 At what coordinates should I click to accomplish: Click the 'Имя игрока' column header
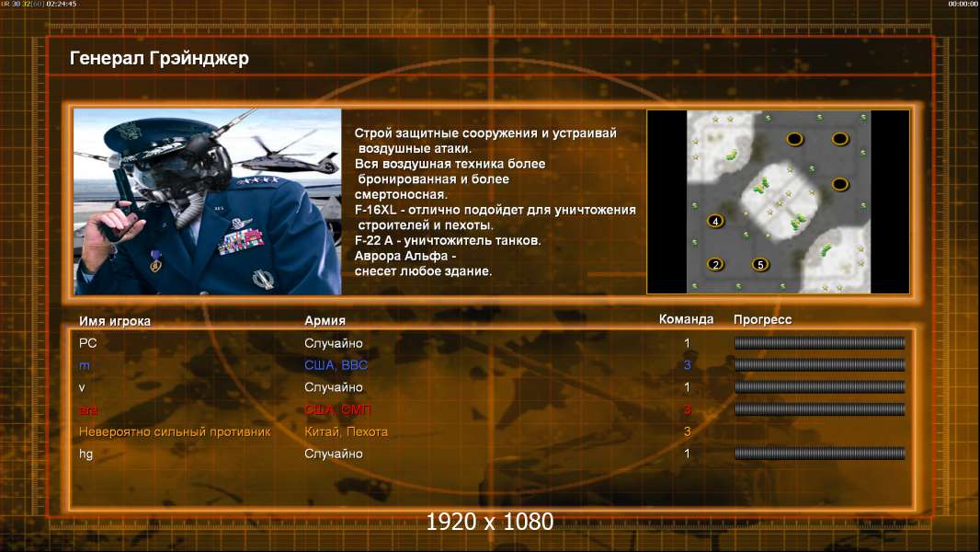click(x=114, y=321)
